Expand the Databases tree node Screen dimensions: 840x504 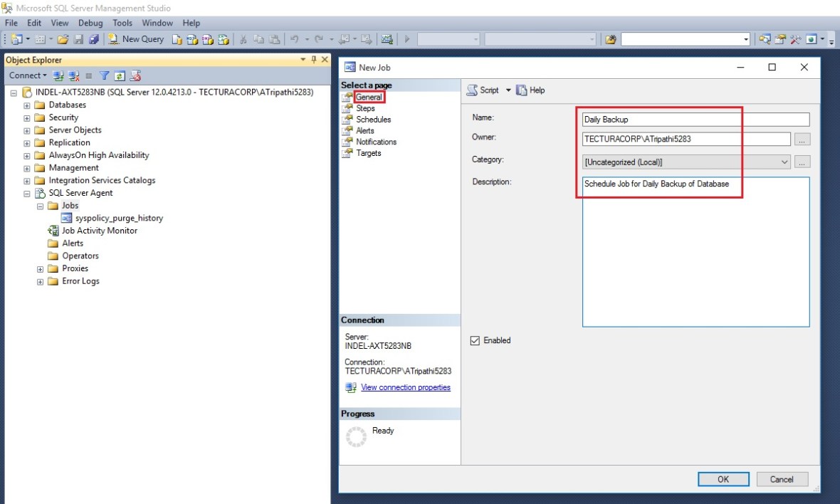pyautogui.click(x=27, y=105)
